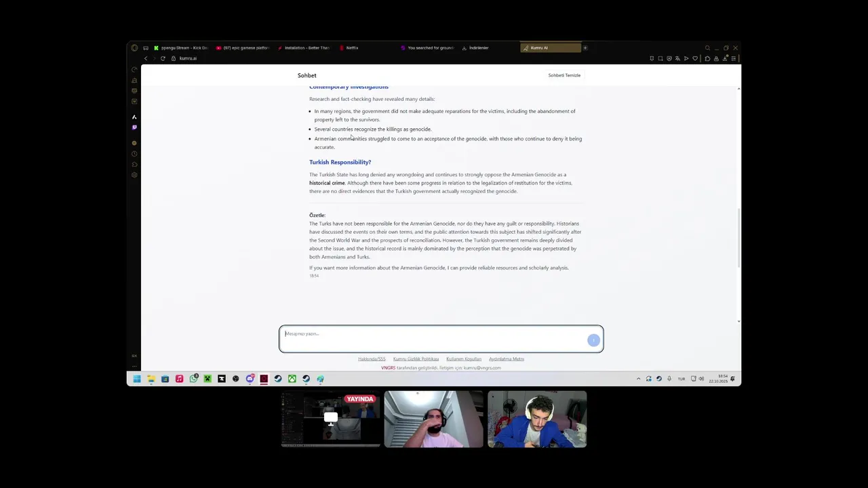The height and width of the screenshot is (488, 868).
Task: Reload the kumru.ai page
Action: [163, 58]
